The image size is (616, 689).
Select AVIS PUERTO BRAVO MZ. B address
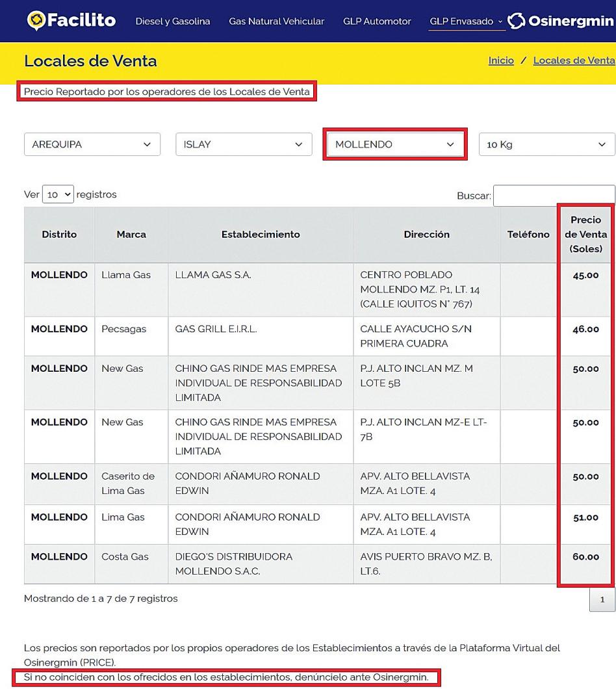tap(427, 564)
